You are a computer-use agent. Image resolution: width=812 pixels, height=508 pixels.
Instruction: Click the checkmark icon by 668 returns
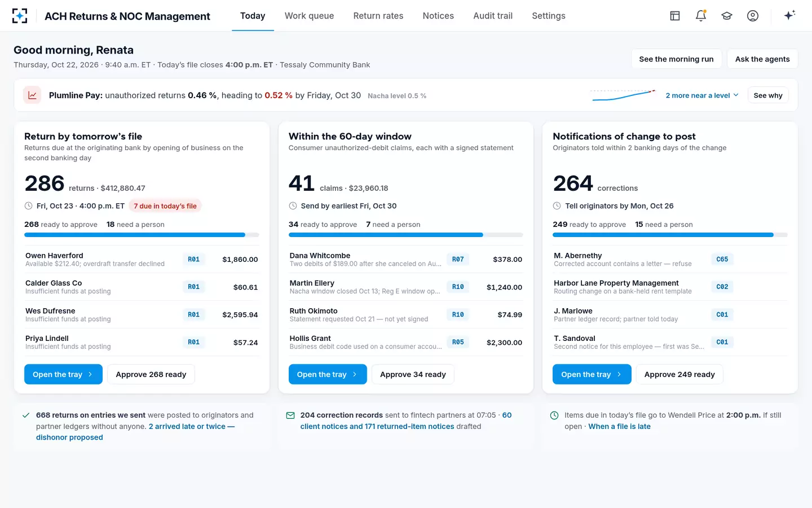tap(26, 415)
